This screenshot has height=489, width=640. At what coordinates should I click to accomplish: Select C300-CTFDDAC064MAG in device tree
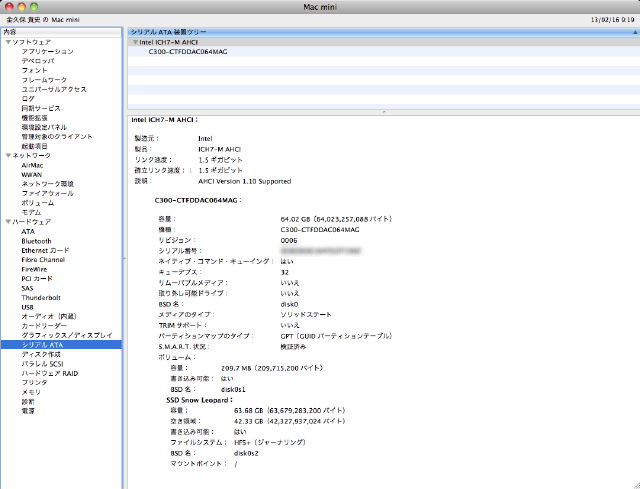pos(188,52)
